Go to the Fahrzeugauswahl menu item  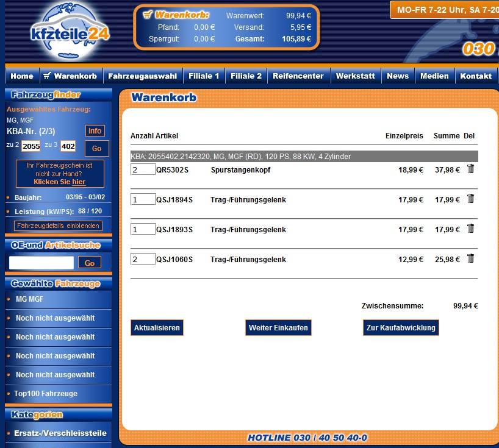[142, 76]
